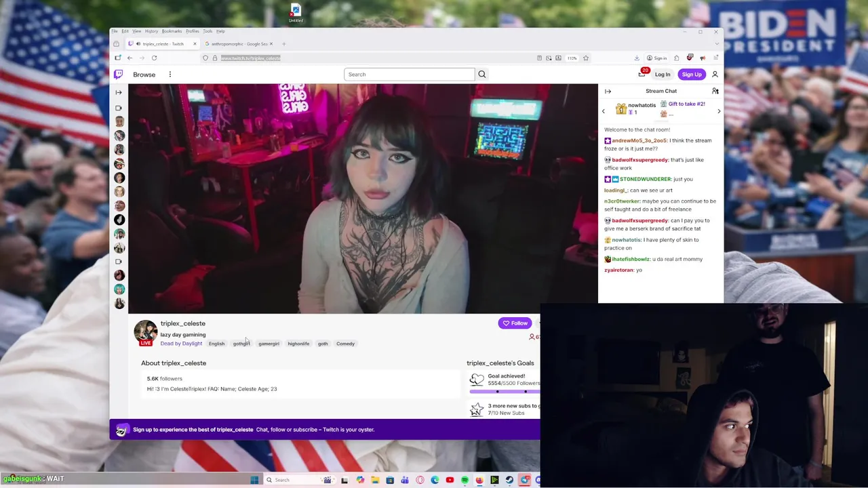868x488 pixels.
Task: Expand the left channels sidebar arrow
Action: [x=119, y=92]
